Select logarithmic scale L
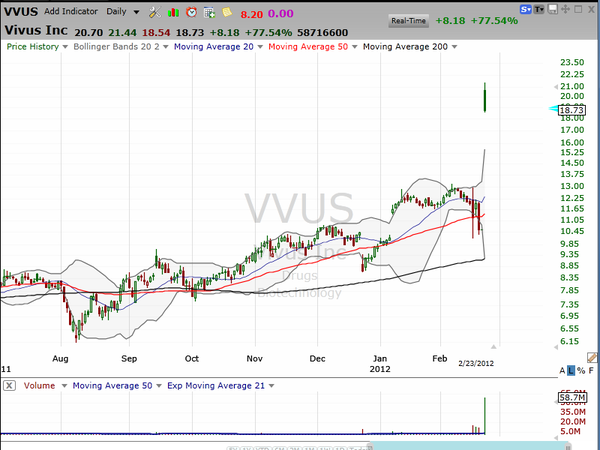Image resolution: width=600 pixels, height=450 pixels. coord(571,370)
